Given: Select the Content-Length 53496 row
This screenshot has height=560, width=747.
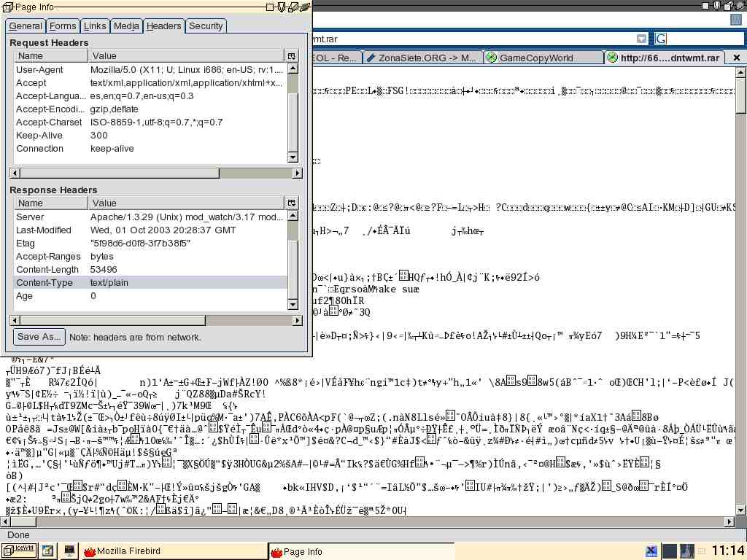Looking at the screenshot, I should tap(150, 270).
